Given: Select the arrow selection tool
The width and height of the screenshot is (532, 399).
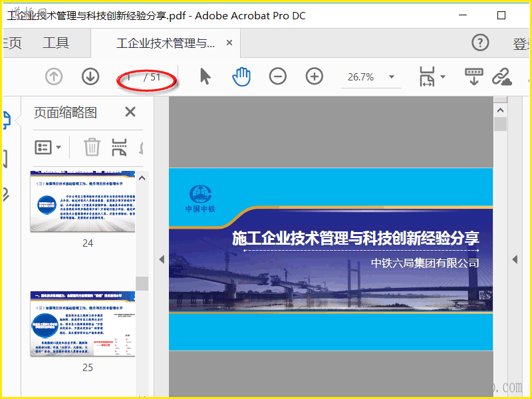Looking at the screenshot, I should [x=205, y=76].
